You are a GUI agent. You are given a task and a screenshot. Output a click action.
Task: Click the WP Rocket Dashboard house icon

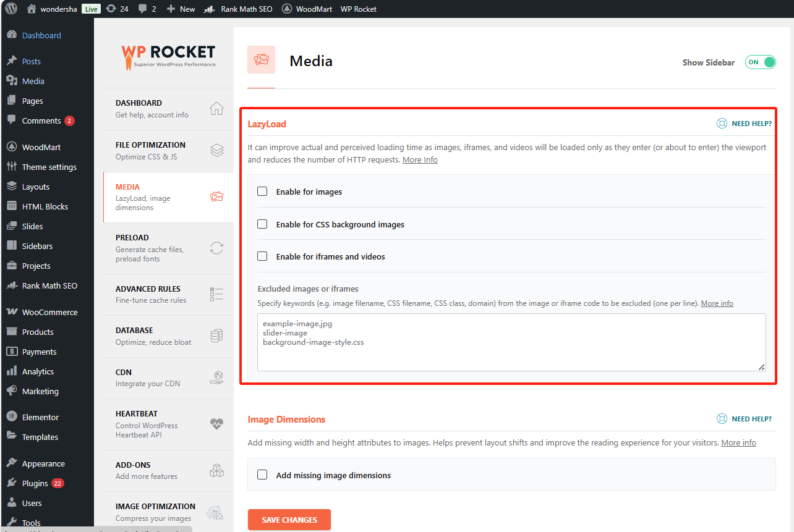click(x=216, y=109)
